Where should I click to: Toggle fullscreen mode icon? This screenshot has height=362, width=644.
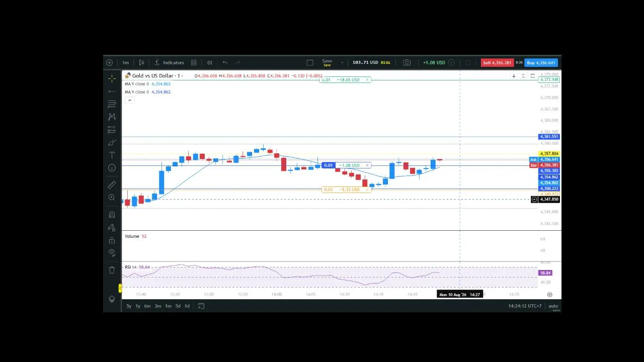[468, 63]
